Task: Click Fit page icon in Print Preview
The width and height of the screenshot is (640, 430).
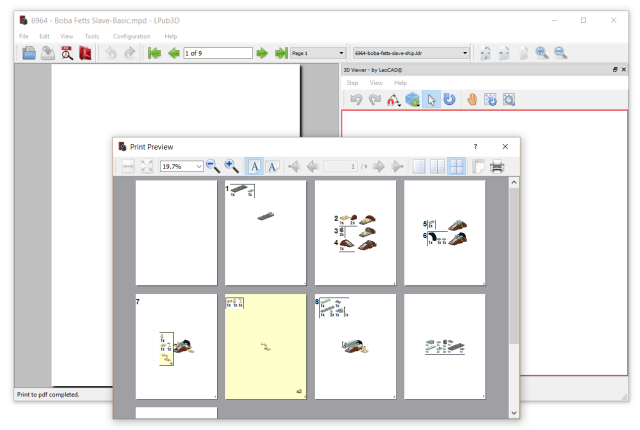Action: click(x=147, y=166)
